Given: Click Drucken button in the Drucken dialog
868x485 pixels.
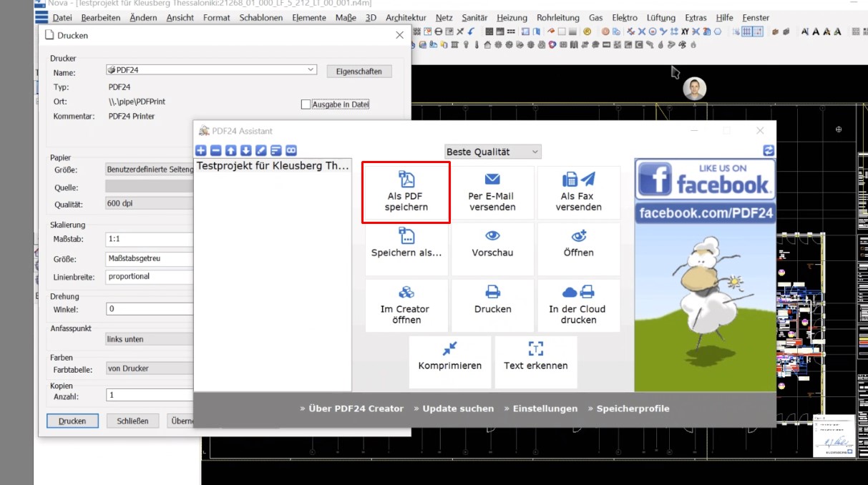Looking at the screenshot, I should pos(72,421).
